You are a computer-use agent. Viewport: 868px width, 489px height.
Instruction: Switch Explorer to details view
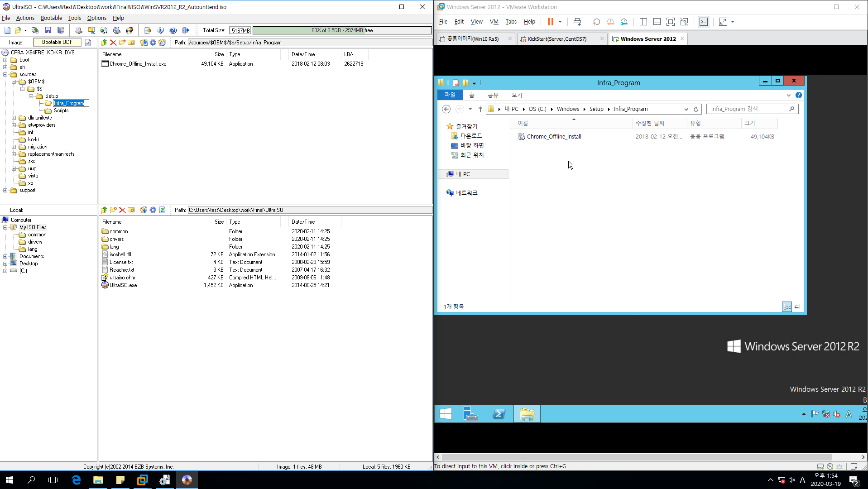[x=787, y=307]
